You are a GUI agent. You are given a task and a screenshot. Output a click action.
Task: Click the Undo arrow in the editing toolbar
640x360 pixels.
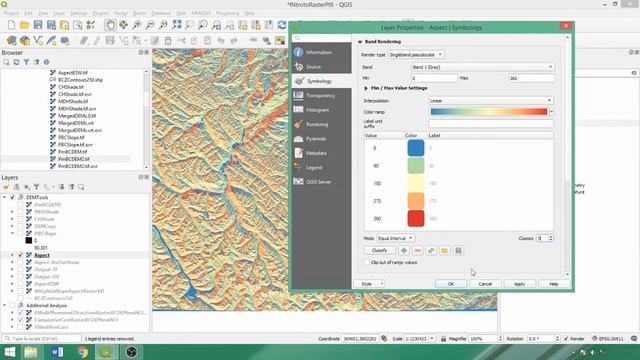click(220, 40)
